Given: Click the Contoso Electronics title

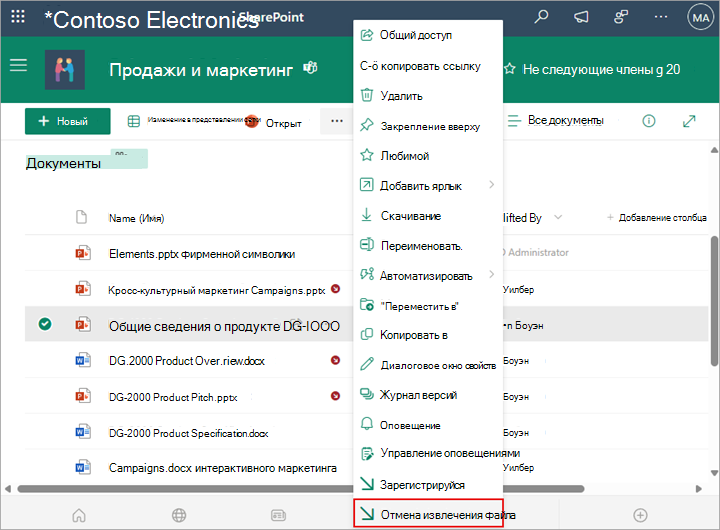Looking at the screenshot, I should (151, 20).
